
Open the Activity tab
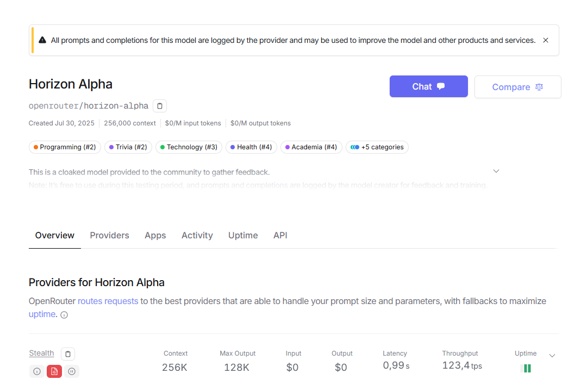point(197,235)
